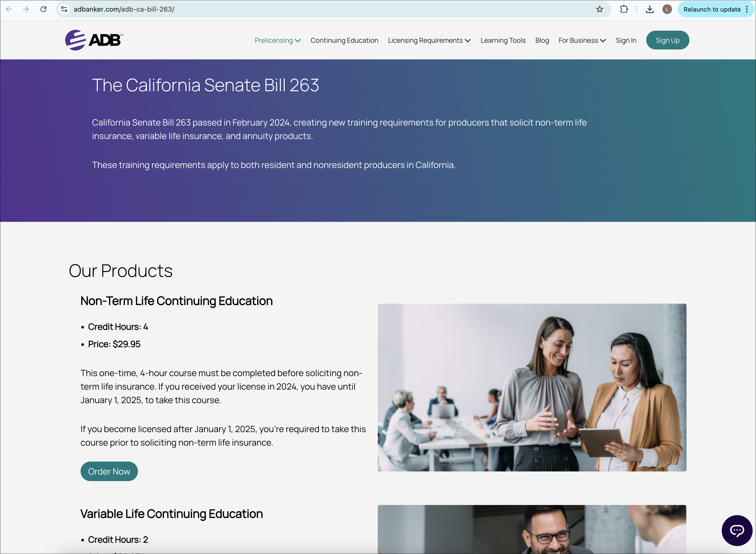
Task: Open the browser extensions puzzle icon
Action: click(x=624, y=9)
